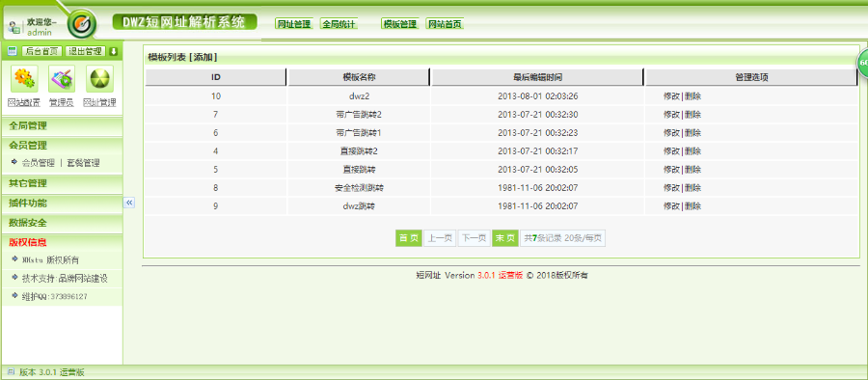
Task: Go to 网站首页 in the top navigation
Action: (x=445, y=24)
